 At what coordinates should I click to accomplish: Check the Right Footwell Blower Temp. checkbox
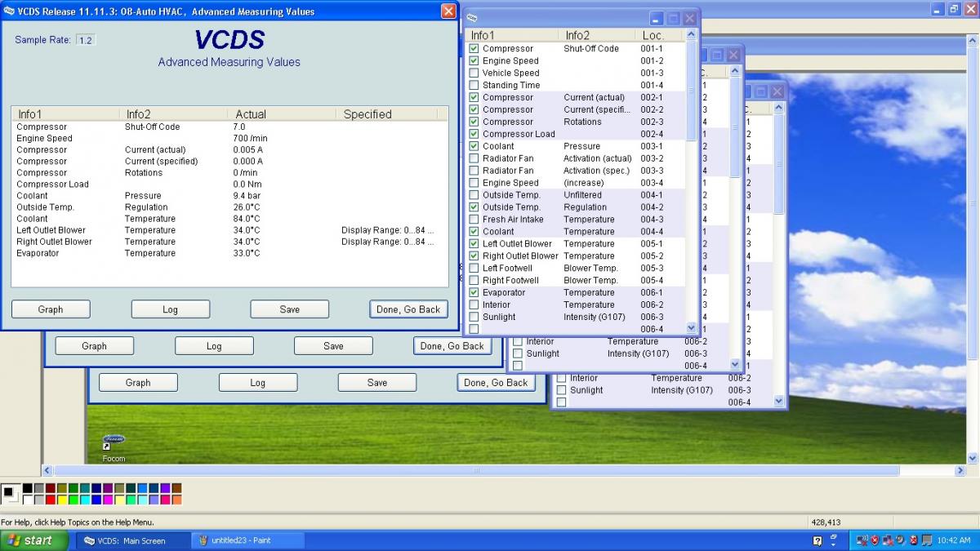click(474, 280)
